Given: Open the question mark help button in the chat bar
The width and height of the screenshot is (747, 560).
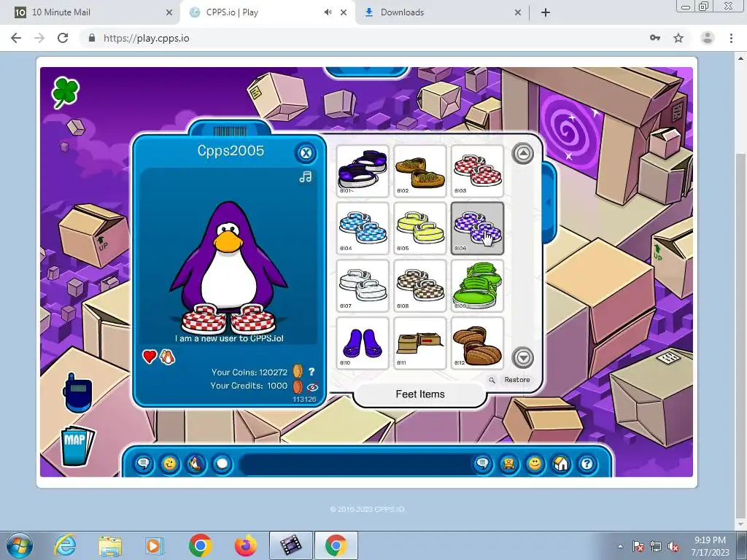Looking at the screenshot, I should pos(587,463).
